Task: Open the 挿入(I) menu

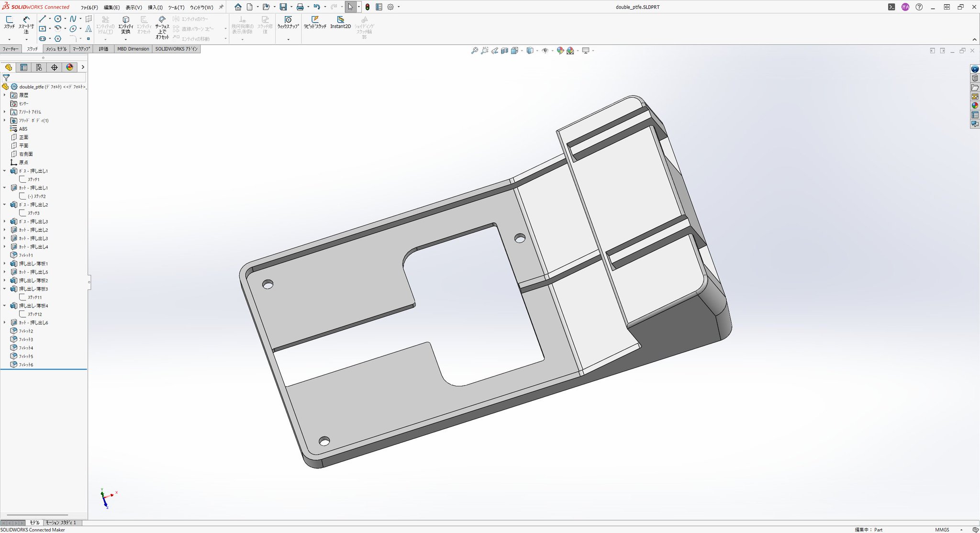Action: [x=155, y=7]
